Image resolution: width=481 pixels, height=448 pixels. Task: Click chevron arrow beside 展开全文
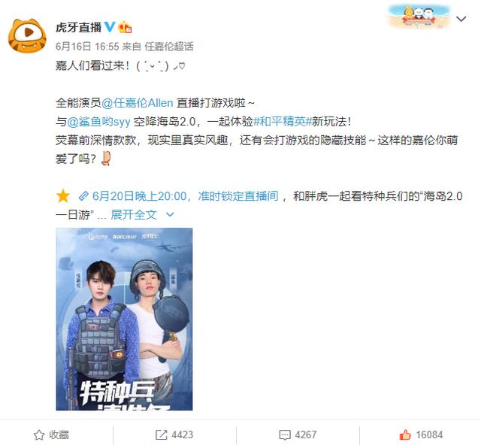pyautogui.click(x=170, y=214)
